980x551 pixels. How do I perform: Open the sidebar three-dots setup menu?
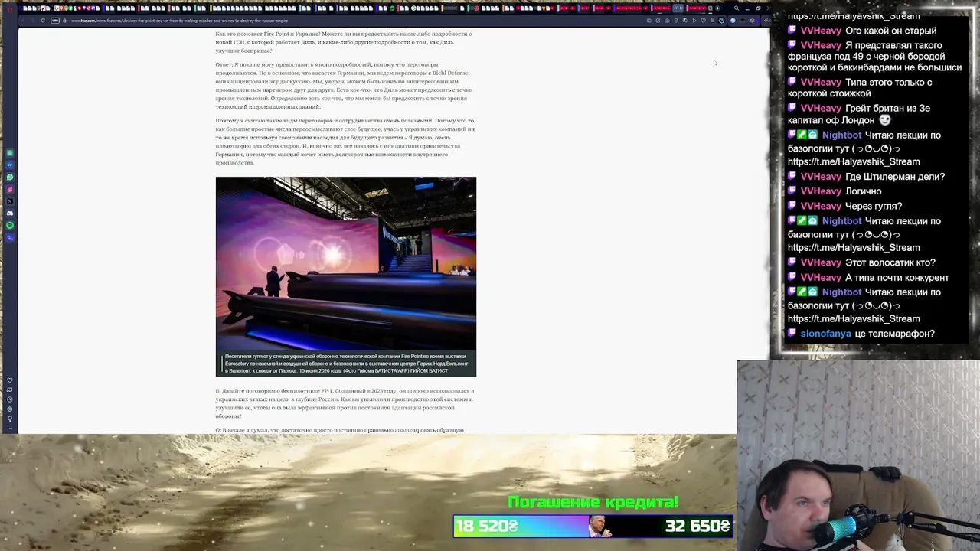10,427
